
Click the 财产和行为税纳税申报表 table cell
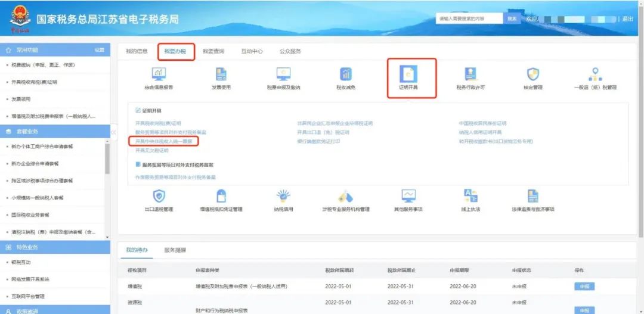(x=222, y=310)
